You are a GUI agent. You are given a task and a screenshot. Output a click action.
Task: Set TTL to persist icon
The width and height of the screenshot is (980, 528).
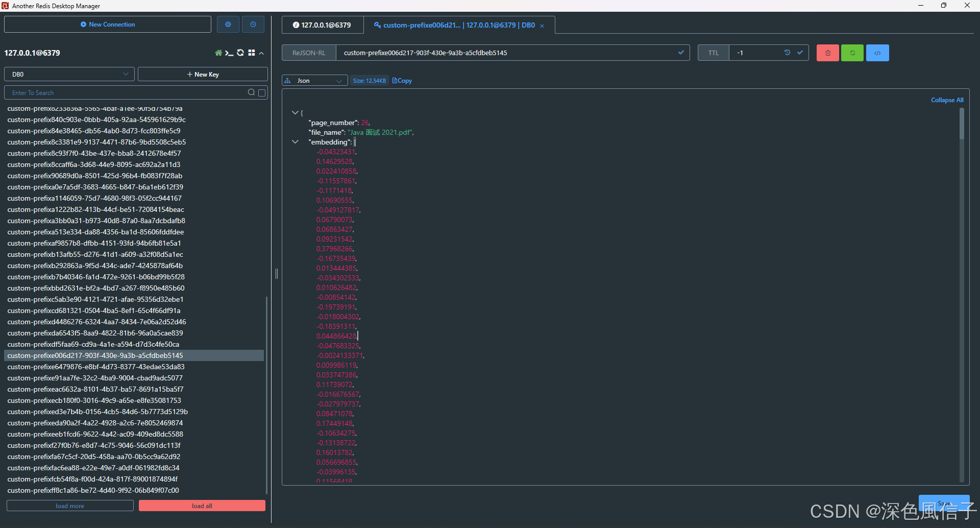pyautogui.click(x=787, y=53)
